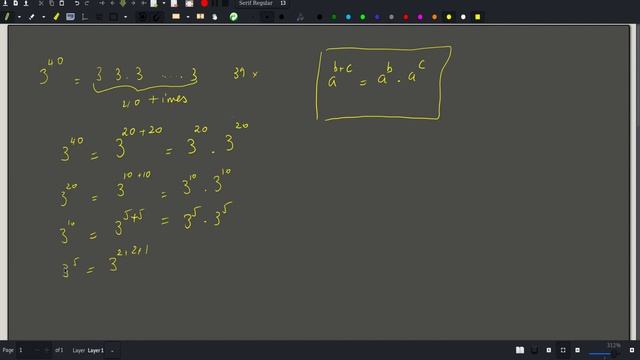Screen dimensions: 640x360
Task: Select the Text tool
Action: coord(70,17)
